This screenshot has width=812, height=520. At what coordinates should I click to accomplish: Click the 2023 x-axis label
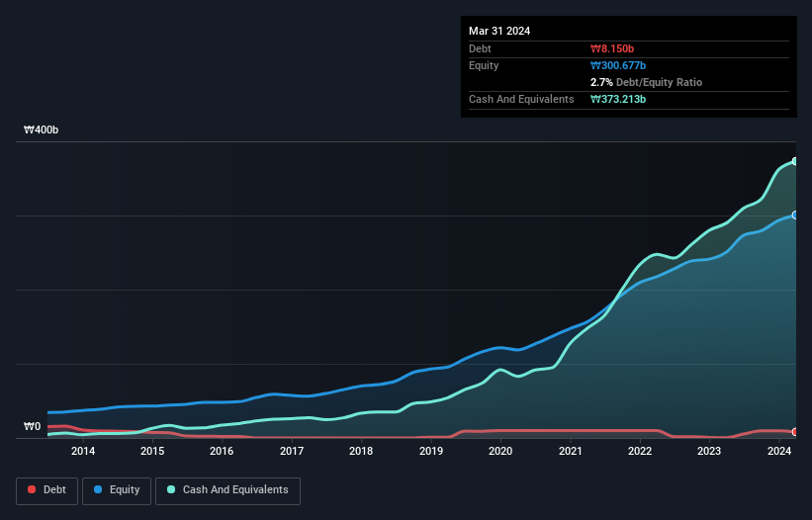pos(709,451)
